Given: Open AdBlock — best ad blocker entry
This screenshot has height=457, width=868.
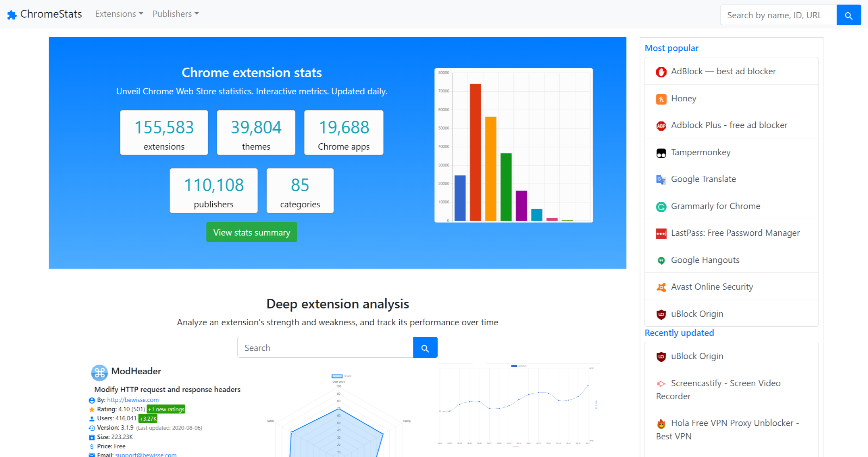Looking at the screenshot, I should 731,71.
